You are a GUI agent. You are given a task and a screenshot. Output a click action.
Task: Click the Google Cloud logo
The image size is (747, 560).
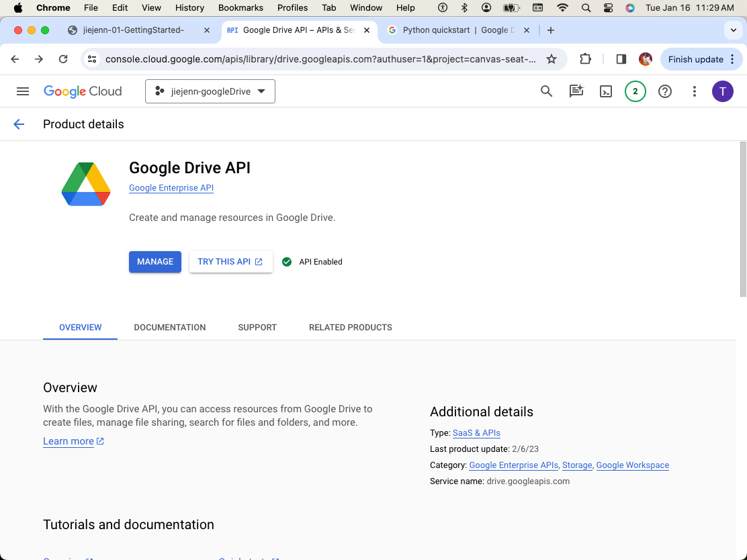tap(83, 91)
